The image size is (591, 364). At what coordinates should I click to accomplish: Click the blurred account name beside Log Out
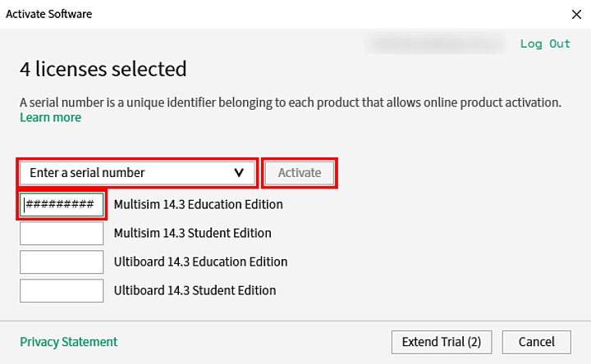(435, 44)
